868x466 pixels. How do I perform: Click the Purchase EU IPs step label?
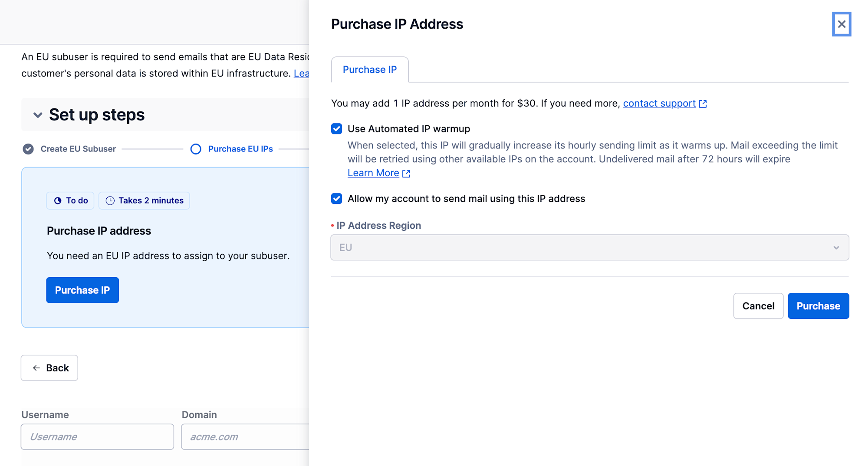pos(240,149)
